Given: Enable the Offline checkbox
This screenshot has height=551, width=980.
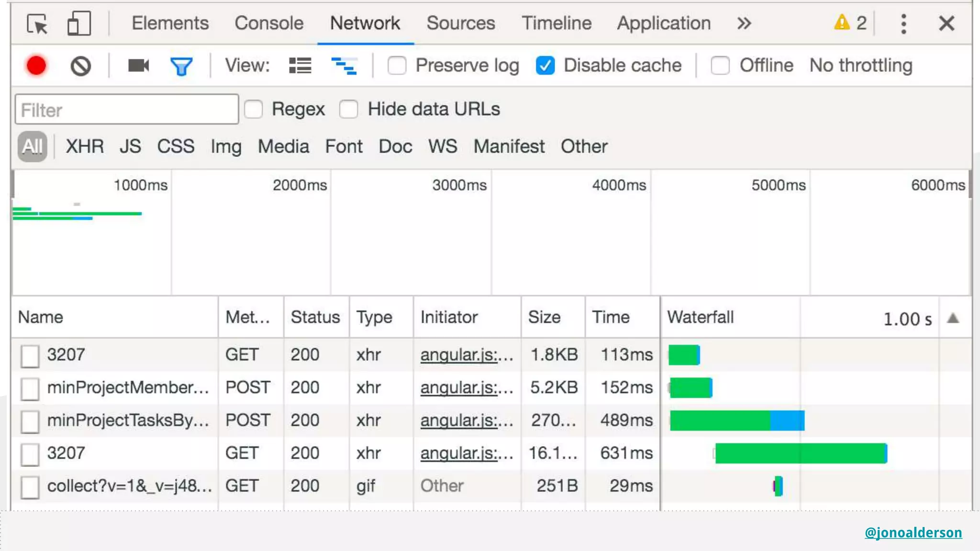Looking at the screenshot, I should (x=720, y=66).
